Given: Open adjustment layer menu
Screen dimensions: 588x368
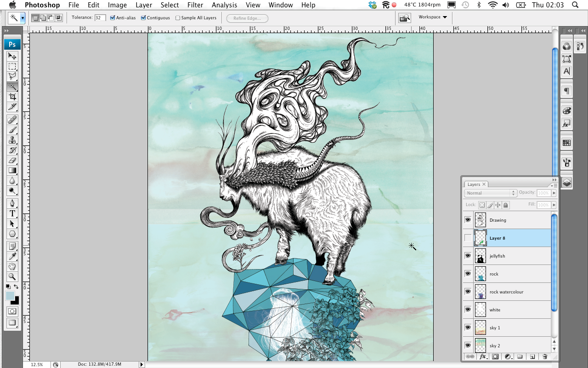Looking at the screenshot, I should [x=508, y=356].
